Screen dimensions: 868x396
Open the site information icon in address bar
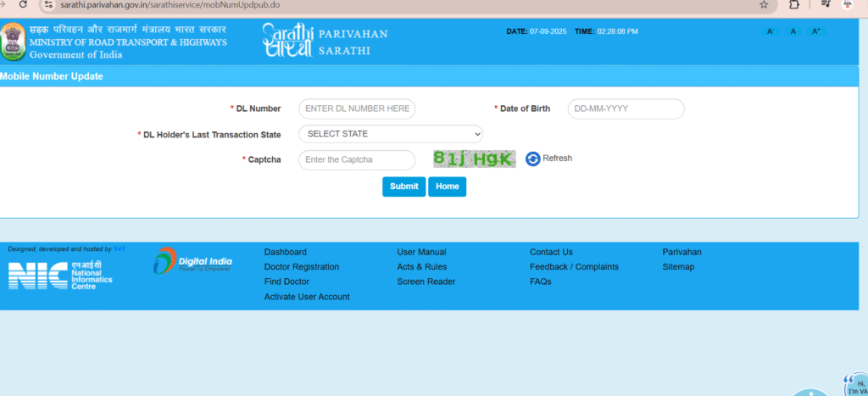tap(48, 4)
